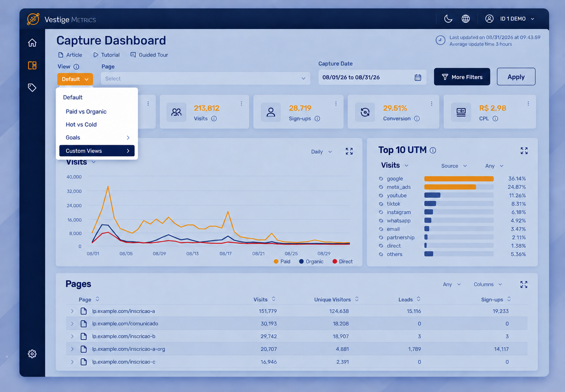Click info icon next to Conversion
The image size is (565, 392).
417,119
